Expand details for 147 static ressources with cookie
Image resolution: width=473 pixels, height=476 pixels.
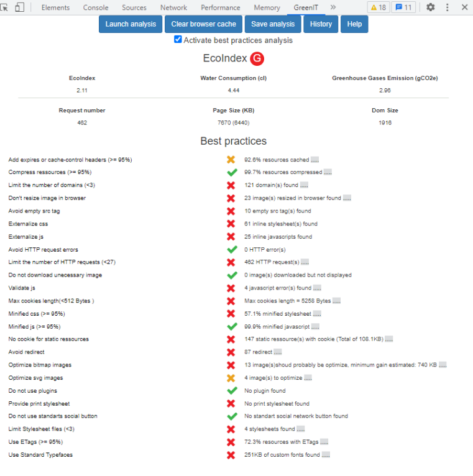click(389, 339)
